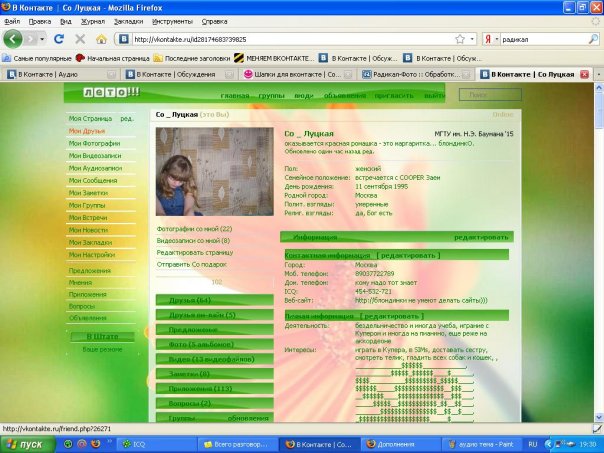Click the green Back navigation arrow
Viewport: 604px width, 453px height.
click(13, 39)
